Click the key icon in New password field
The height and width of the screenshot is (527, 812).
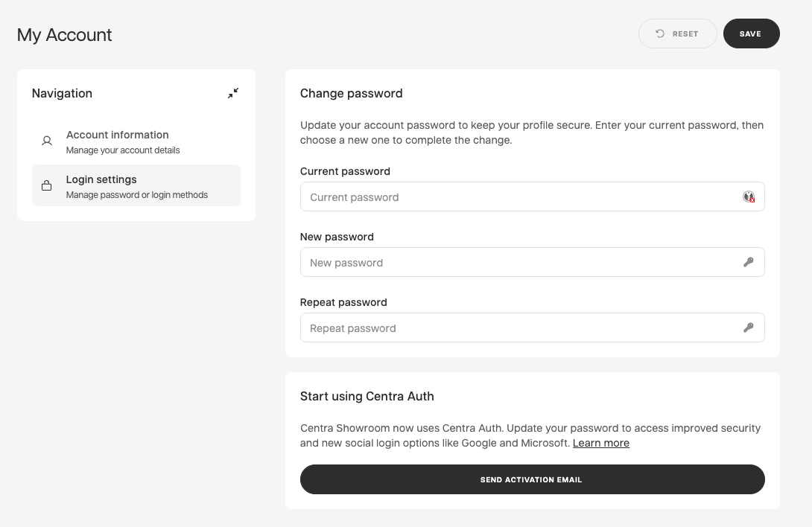[x=749, y=262]
